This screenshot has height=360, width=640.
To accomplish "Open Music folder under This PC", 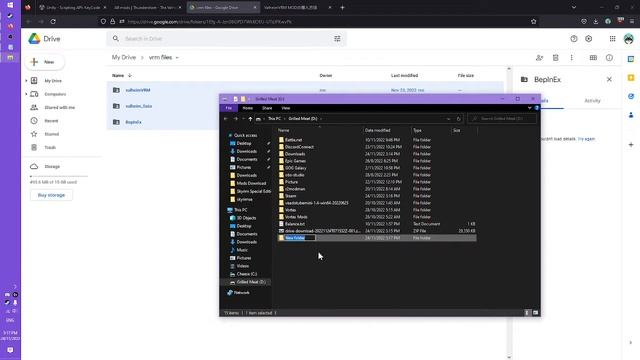I will click(x=242, y=250).
